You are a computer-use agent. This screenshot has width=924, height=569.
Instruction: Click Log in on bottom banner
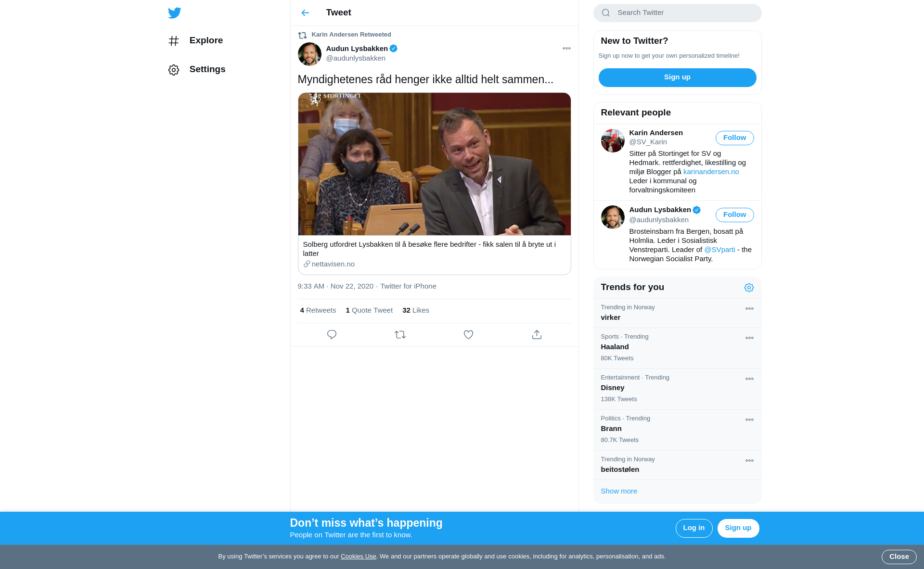693,528
